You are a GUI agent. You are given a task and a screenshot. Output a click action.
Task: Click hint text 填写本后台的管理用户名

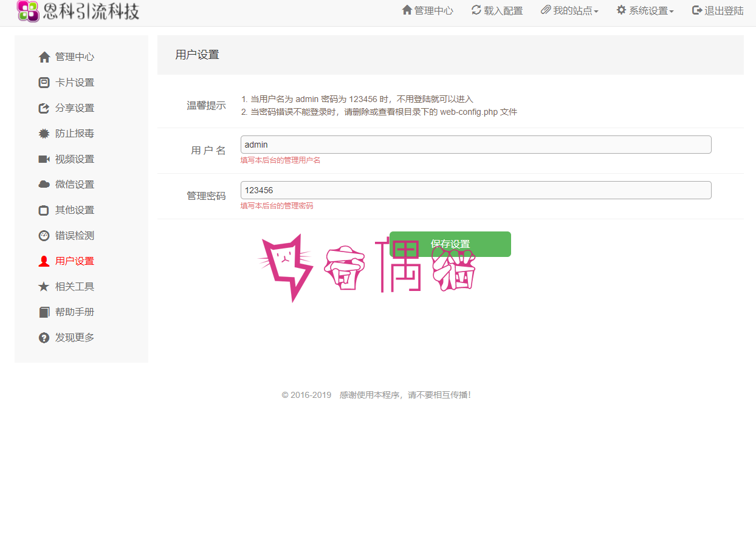tap(280, 160)
